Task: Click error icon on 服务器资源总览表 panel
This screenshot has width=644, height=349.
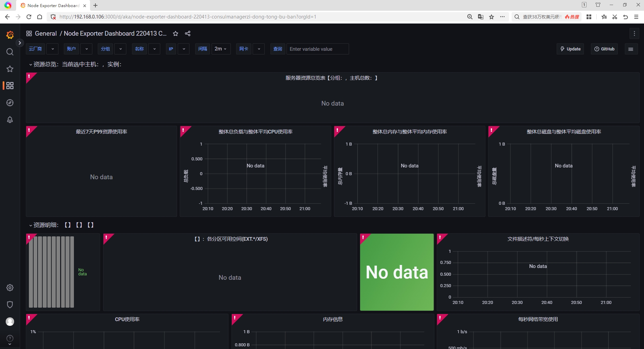Action: tap(30, 76)
